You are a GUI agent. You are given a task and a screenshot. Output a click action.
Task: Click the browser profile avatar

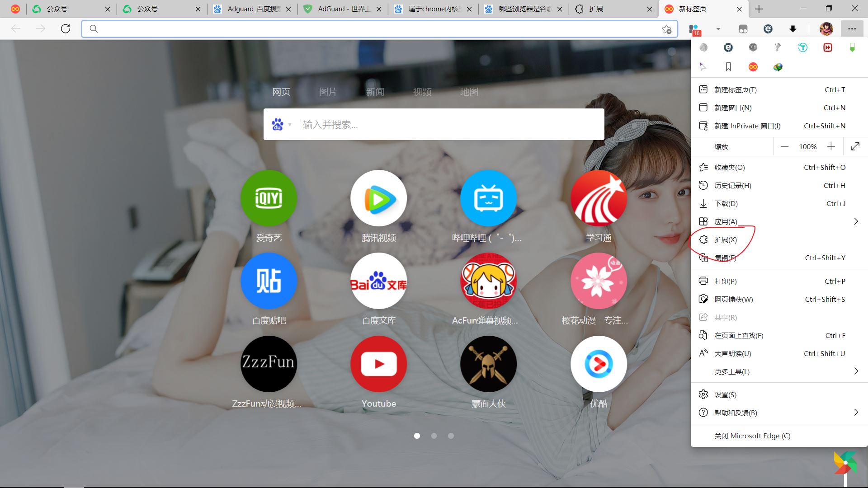click(x=826, y=28)
